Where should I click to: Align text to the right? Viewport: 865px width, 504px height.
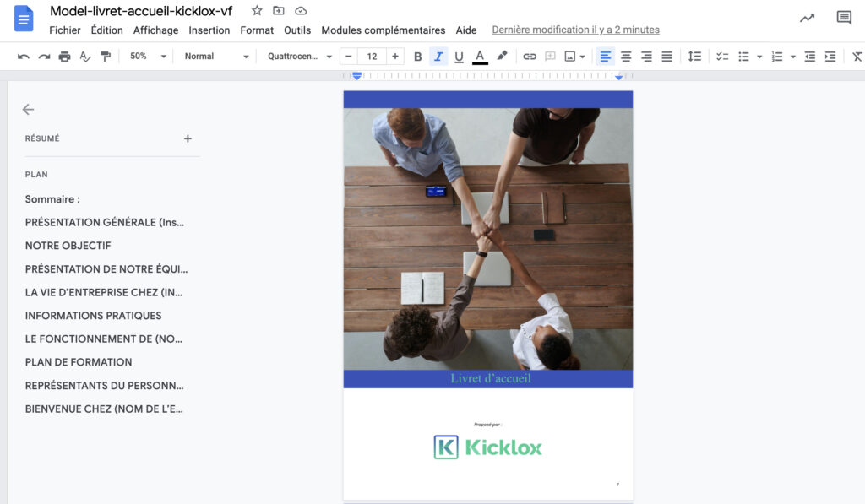[646, 57]
